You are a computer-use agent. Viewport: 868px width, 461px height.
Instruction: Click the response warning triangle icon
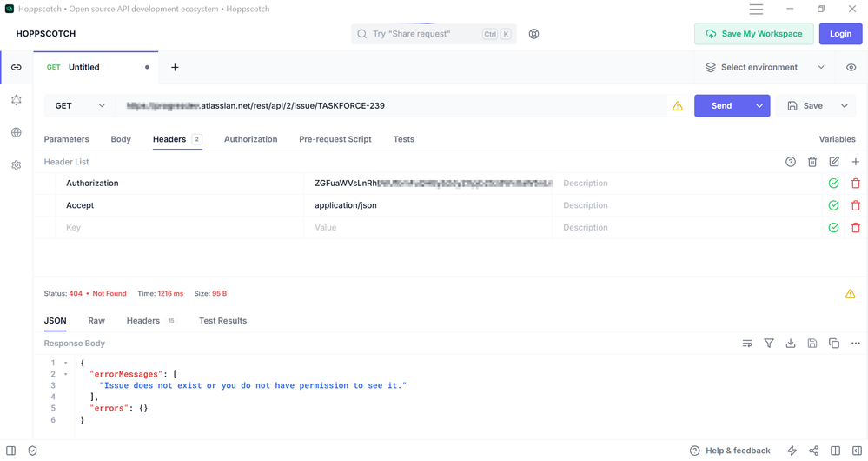(x=851, y=294)
